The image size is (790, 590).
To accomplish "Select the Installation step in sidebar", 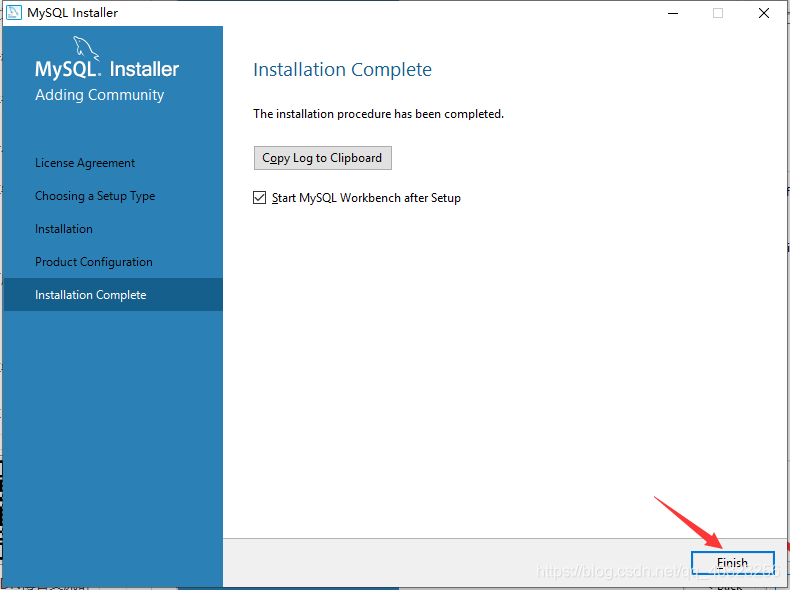I will click(63, 229).
